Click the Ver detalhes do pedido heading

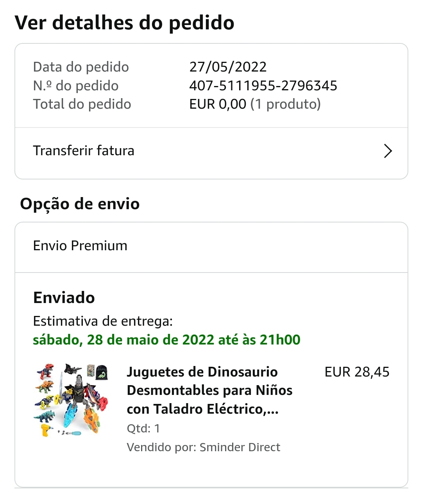[x=124, y=23]
